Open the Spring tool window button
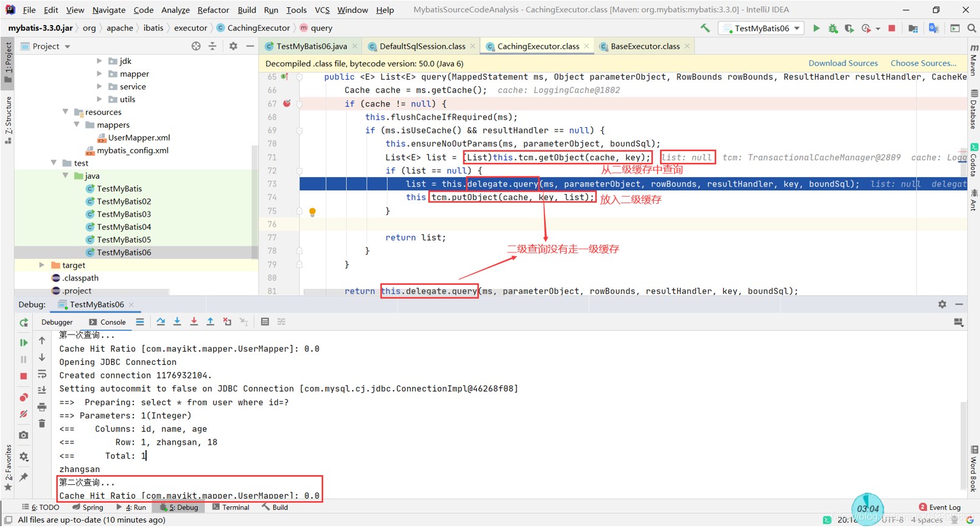This screenshot has height=528, width=980. [x=87, y=507]
